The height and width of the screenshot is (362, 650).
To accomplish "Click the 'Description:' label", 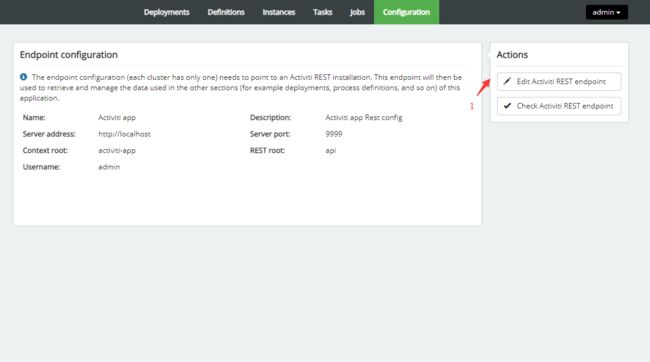I will (x=270, y=117).
